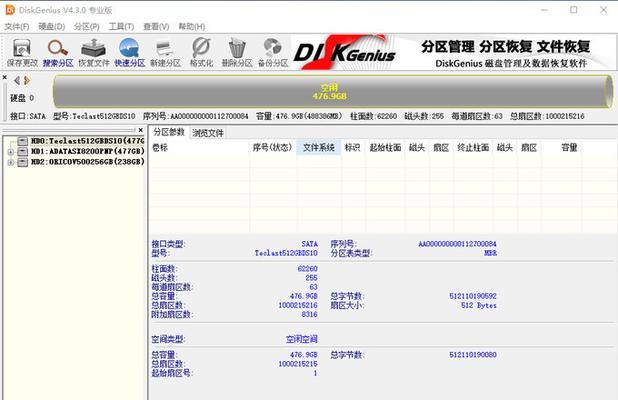This screenshot has height=400, width=618.
Task: Click the Backup Partition (备份分区) icon
Action: pos(273,52)
